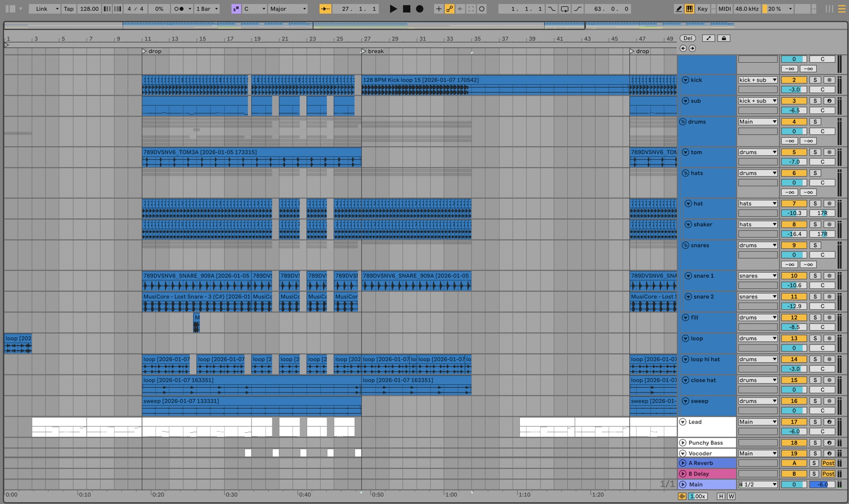Collapse the kick track unfold arrow
This screenshot has width=849, height=504.
click(x=685, y=80)
